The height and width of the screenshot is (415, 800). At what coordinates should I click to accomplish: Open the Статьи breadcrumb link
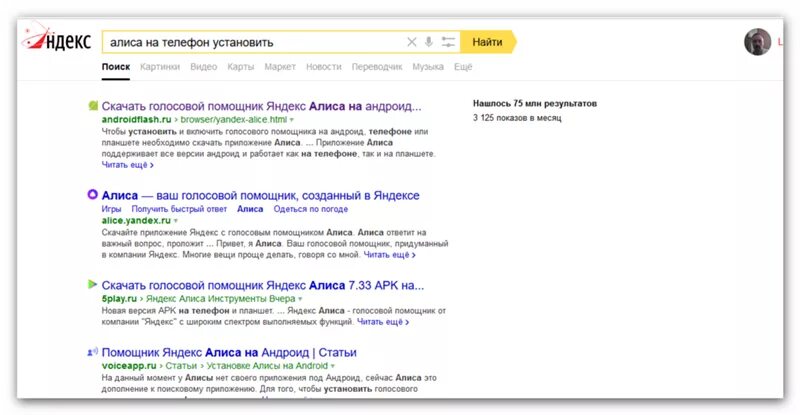click(181, 366)
